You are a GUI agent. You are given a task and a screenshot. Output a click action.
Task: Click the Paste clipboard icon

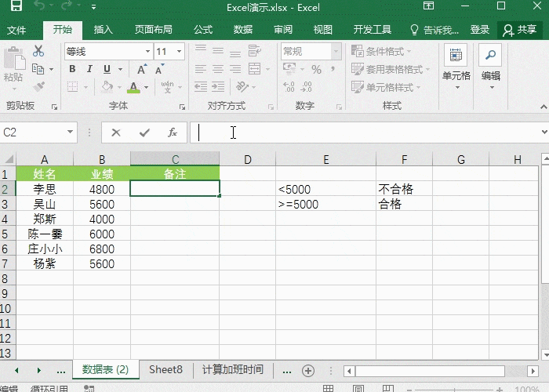(x=14, y=59)
